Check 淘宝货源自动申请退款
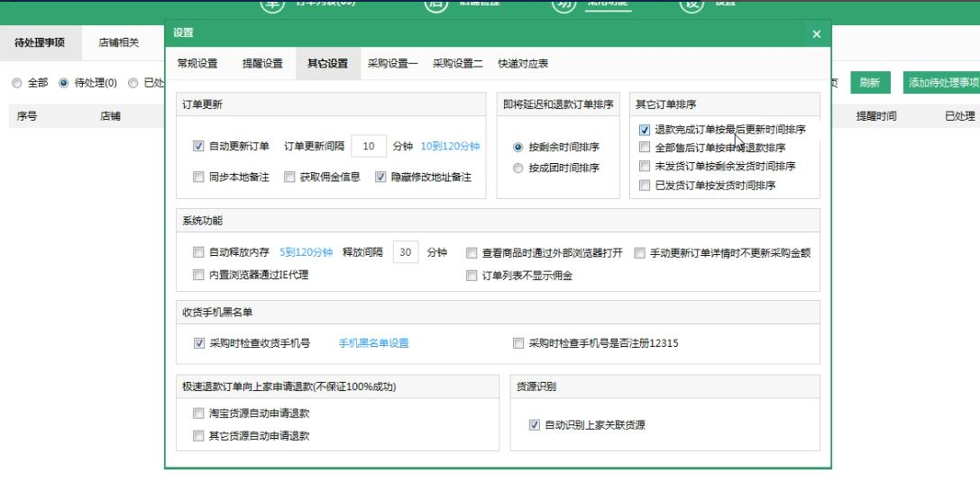The width and height of the screenshot is (980, 500). (x=198, y=414)
